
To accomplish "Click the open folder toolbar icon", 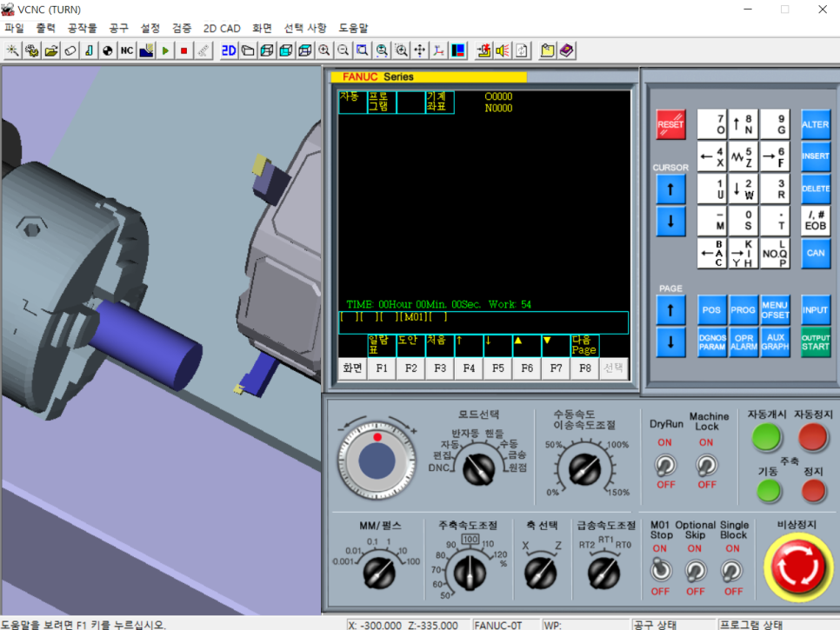I will click(51, 50).
